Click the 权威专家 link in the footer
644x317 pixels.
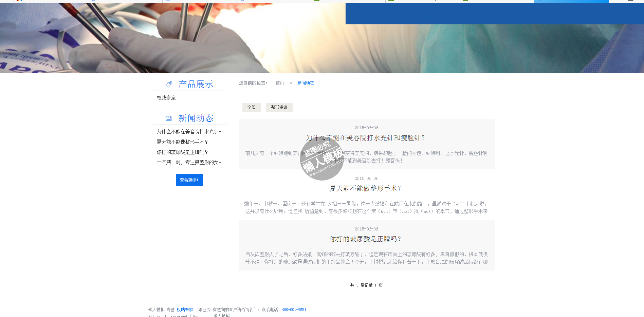click(x=185, y=310)
